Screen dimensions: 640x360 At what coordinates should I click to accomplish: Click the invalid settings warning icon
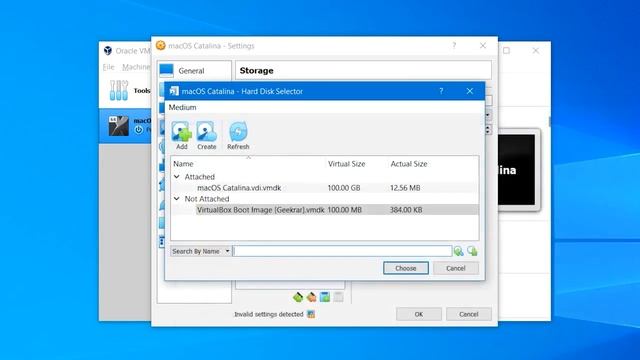coord(311,314)
